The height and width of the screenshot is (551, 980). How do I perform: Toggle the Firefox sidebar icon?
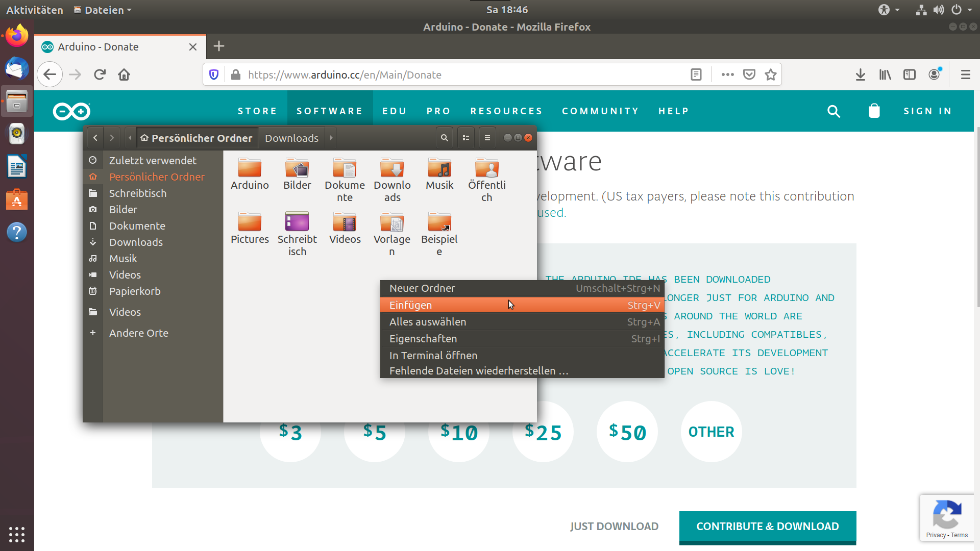coord(910,75)
